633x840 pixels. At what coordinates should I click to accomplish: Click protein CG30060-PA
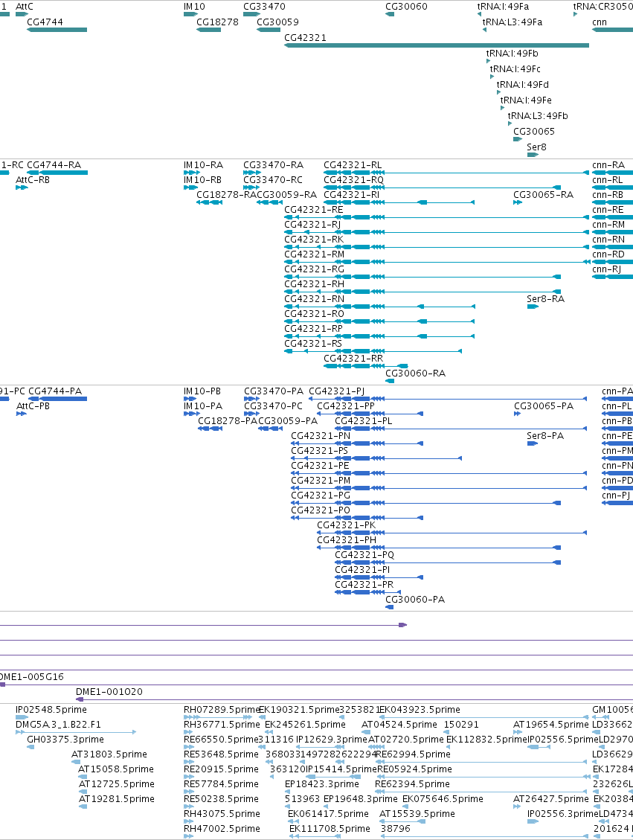point(390,607)
